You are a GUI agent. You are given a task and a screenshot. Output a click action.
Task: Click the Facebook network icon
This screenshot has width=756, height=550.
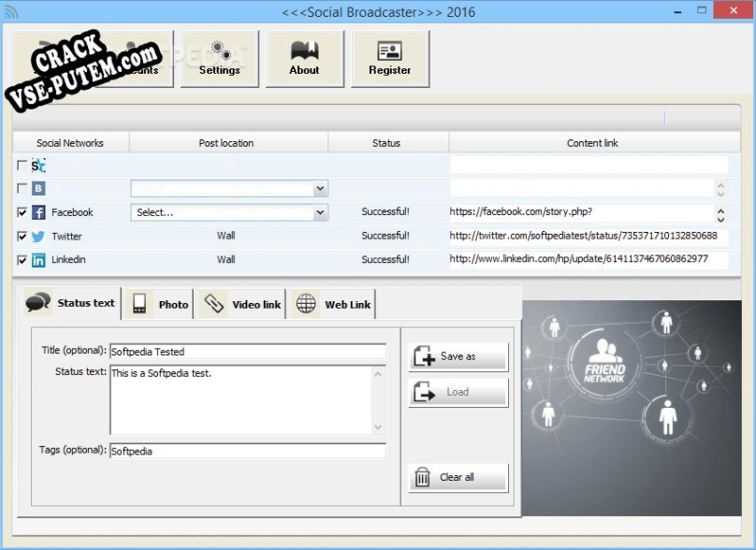pos(38,212)
